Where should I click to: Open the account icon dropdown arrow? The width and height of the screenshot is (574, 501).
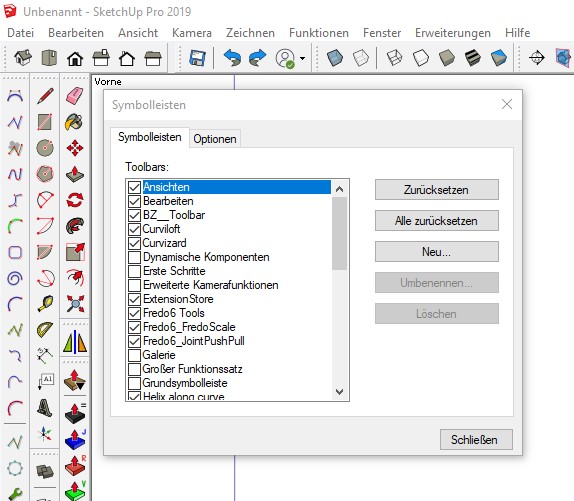coord(302,59)
